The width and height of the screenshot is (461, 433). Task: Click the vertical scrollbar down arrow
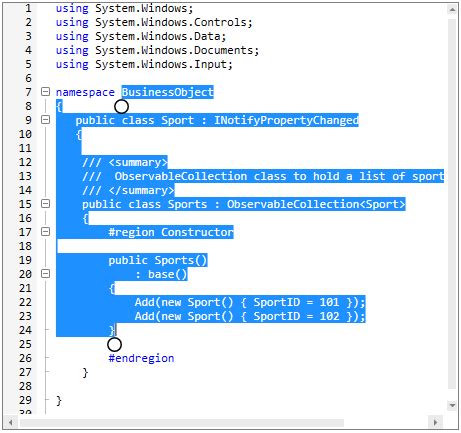click(452, 406)
